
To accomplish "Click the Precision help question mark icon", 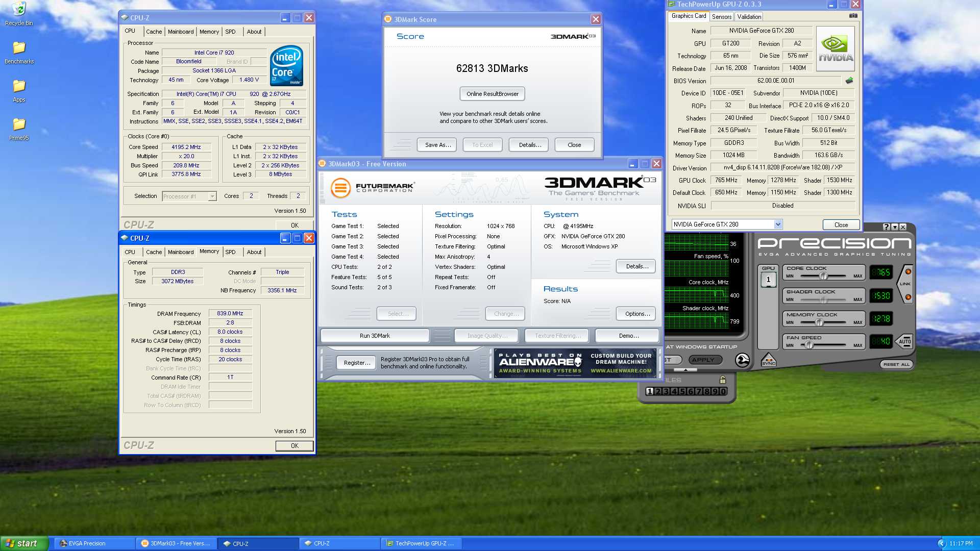I will click(886, 227).
